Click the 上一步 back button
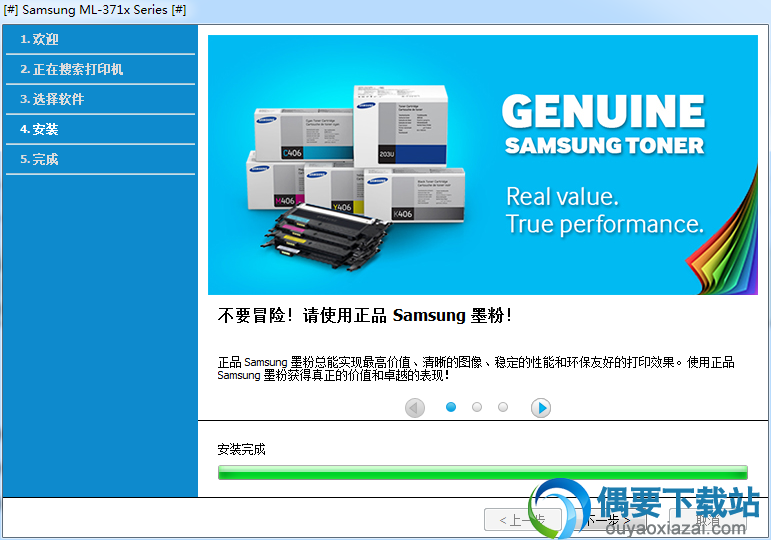771x540 pixels. click(523, 520)
